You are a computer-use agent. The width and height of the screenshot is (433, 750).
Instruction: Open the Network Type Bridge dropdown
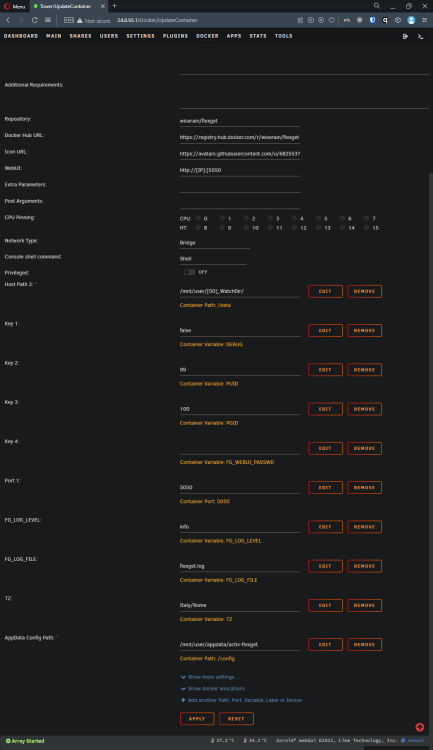[x=215, y=243]
